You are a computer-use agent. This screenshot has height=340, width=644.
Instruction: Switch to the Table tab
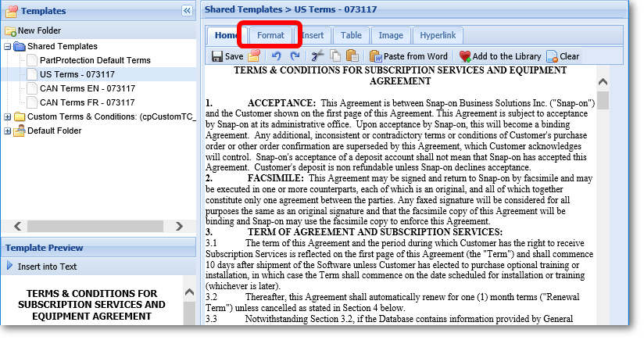click(351, 35)
